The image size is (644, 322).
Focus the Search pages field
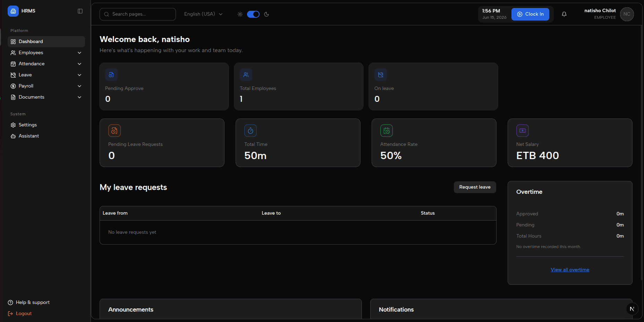click(x=138, y=14)
